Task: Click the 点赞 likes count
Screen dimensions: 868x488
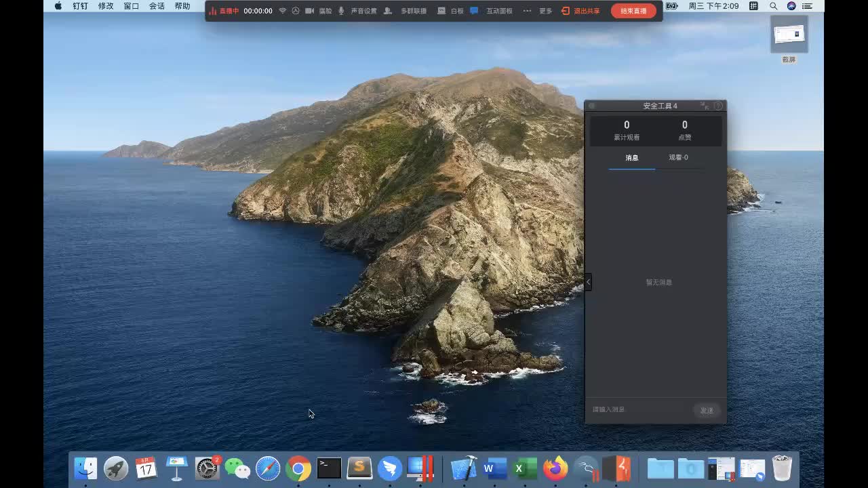Action: click(685, 130)
